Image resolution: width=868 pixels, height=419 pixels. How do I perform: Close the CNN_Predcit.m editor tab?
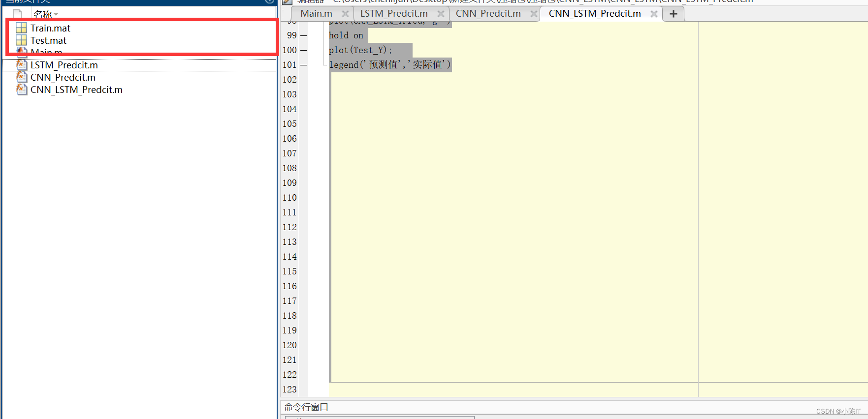(534, 14)
